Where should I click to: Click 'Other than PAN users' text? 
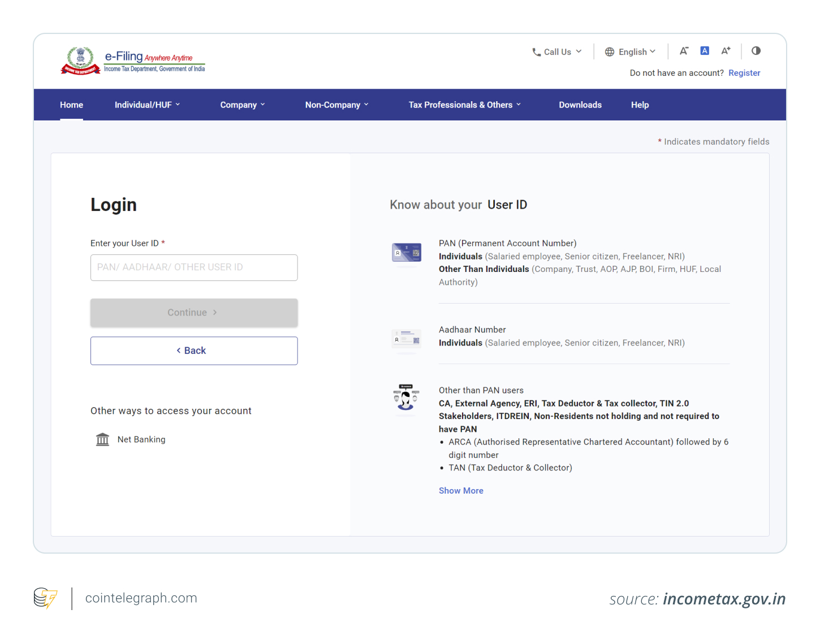point(481,390)
